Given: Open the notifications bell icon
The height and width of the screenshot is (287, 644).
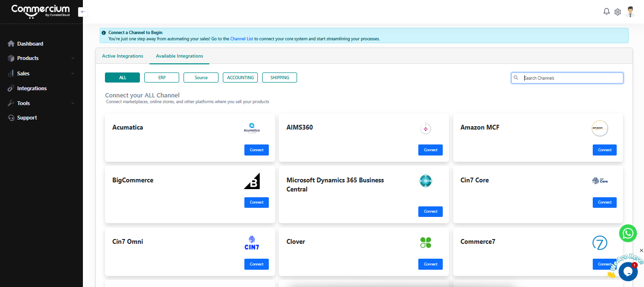Looking at the screenshot, I should (606, 12).
